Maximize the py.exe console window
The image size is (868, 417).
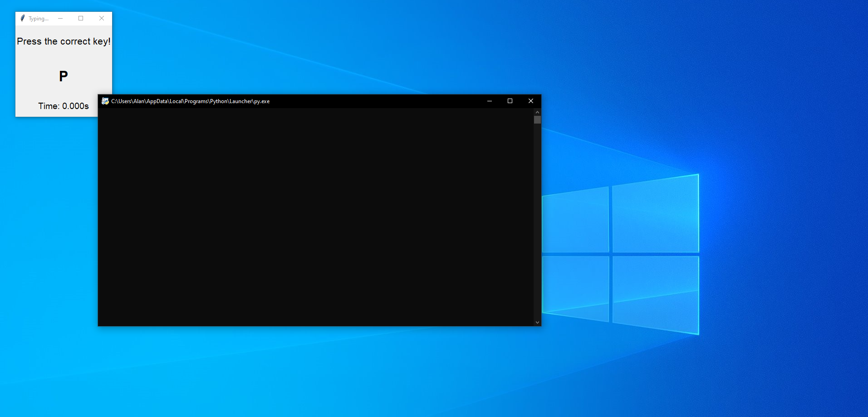510,101
